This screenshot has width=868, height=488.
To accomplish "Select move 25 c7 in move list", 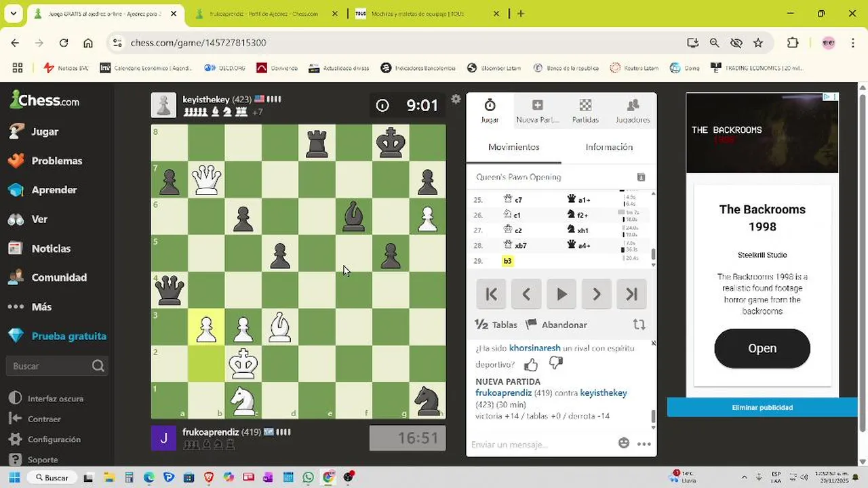I will click(x=513, y=200).
